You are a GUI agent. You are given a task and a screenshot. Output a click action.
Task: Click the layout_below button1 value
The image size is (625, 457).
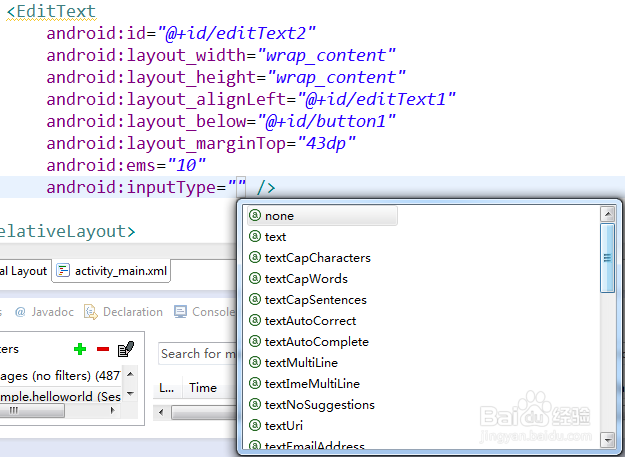(x=326, y=122)
